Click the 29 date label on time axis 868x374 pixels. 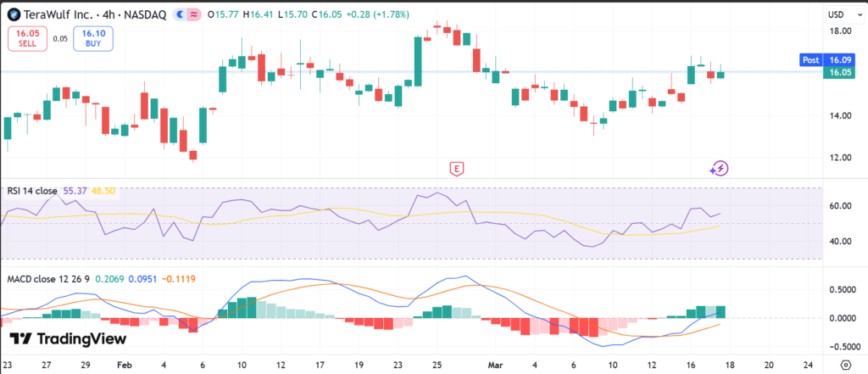tap(86, 366)
